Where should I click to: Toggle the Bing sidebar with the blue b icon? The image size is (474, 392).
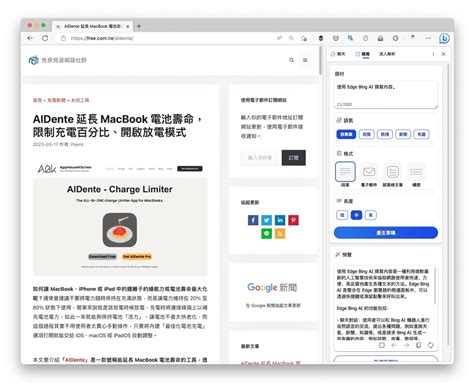click(444, 38)
